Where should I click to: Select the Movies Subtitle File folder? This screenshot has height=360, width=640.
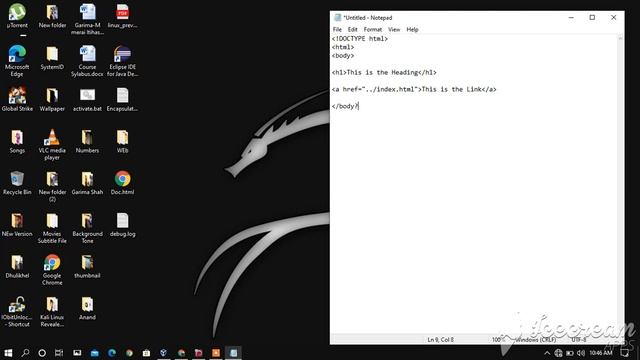point(52,228)
